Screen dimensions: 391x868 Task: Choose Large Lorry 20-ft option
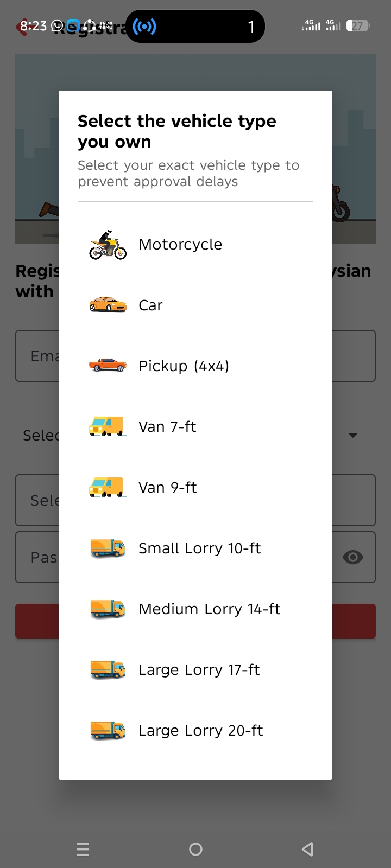[200, 731]
